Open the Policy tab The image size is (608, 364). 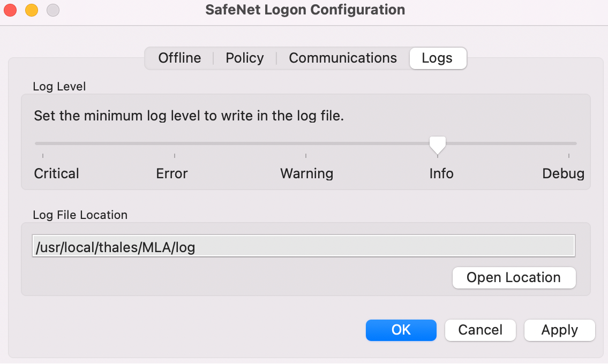(x=244, y=58)
